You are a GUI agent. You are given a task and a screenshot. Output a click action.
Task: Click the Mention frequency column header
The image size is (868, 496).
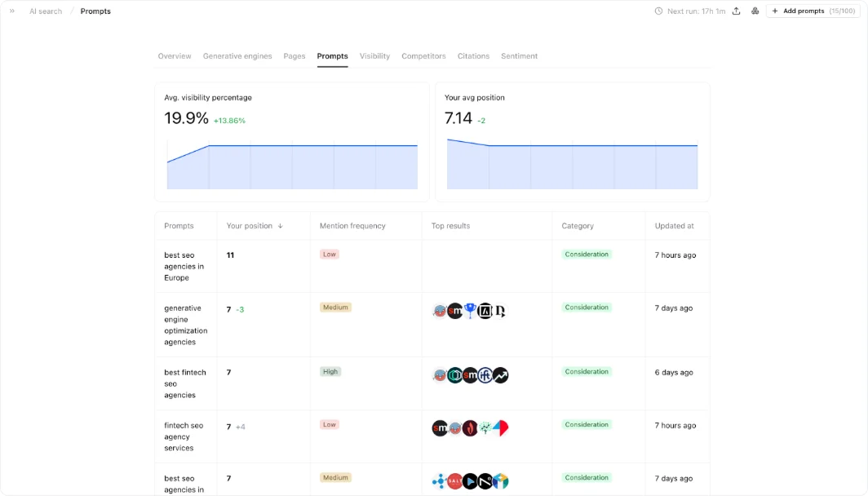pos(352,226)
